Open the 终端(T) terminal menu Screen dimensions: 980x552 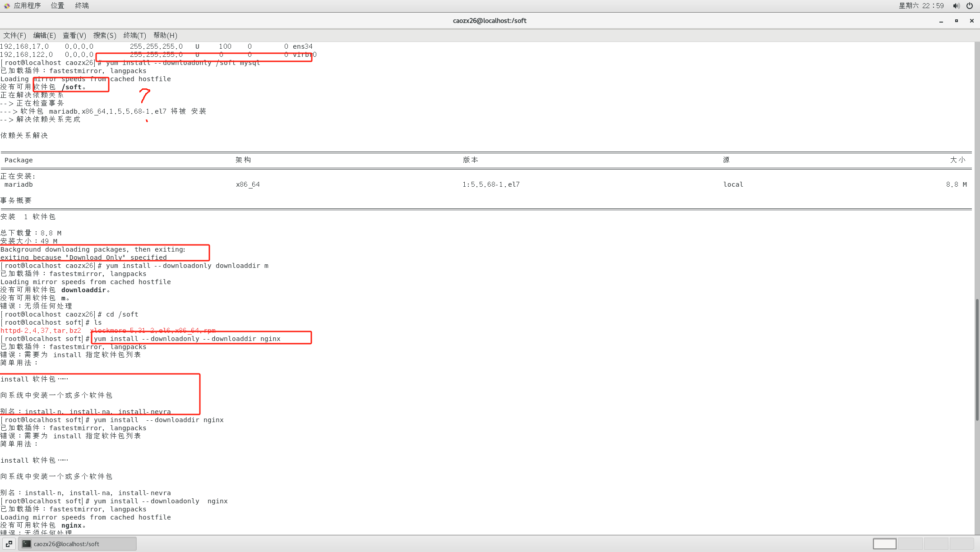pyautogui.click(x=134, y=35)
